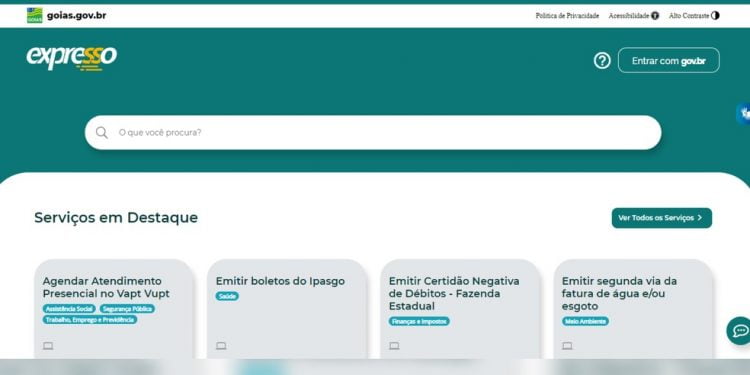The image size is (750, 375).
Task: Open Agendar Atendimento Presencial no Vapt Vupt card
Action: click(x=114, y=309)
